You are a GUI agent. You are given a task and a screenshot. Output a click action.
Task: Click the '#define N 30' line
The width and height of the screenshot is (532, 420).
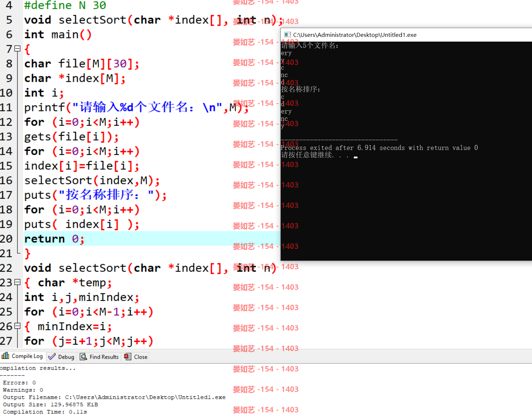click(65, 5)
